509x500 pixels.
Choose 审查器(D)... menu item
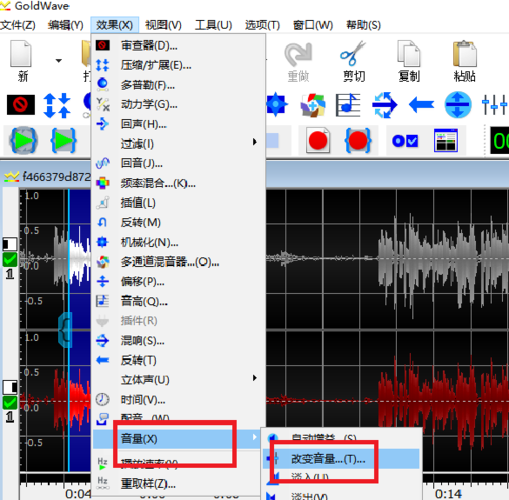pos(178,45)
